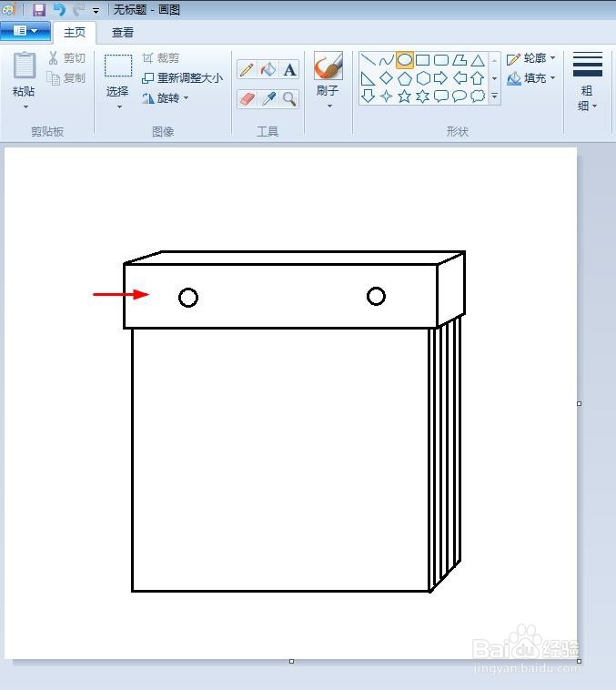Expand the full shapes gallery

(x=495, y=96)
